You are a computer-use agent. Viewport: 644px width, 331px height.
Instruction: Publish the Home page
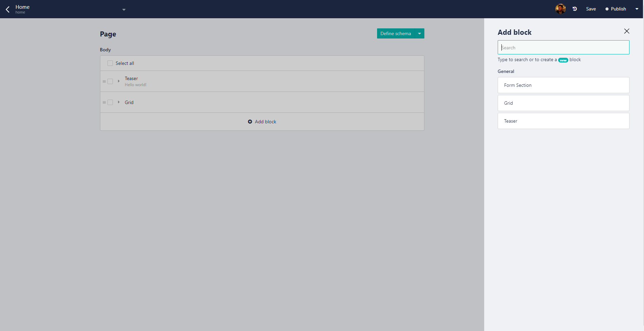pos(618,9)
